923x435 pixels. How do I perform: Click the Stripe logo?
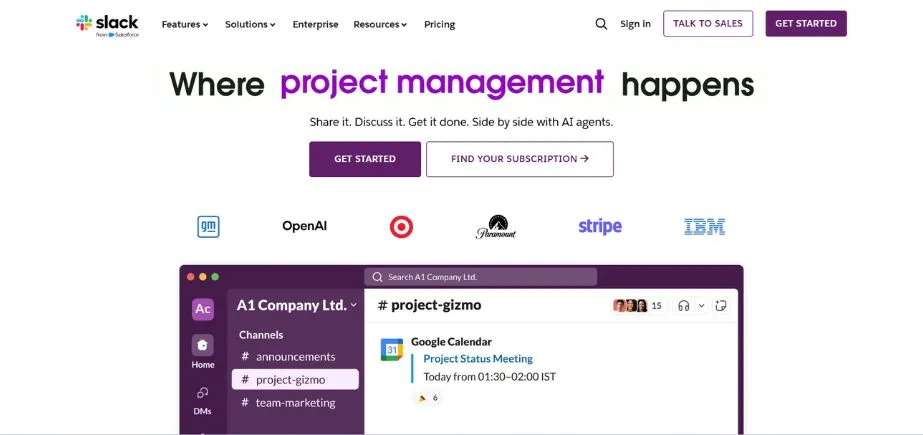[600, 227]
